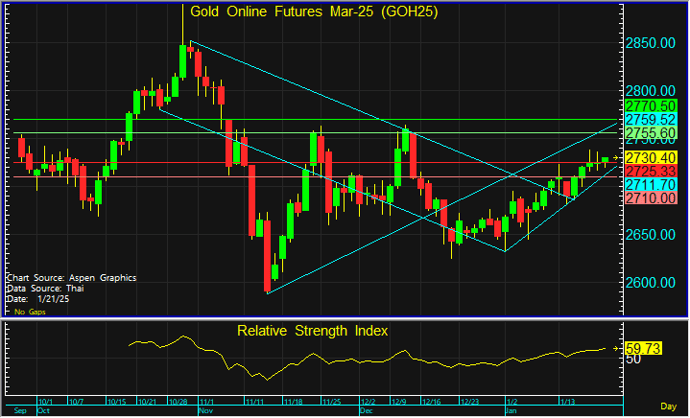Select the cyan 2759.52 price label
690x418 pixels.
(651, 118)
